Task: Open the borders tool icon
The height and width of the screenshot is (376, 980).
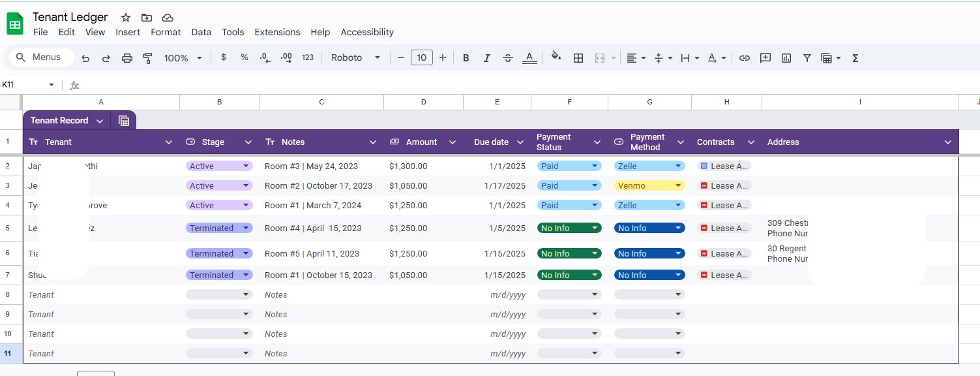Action: (x=578, y=58)
